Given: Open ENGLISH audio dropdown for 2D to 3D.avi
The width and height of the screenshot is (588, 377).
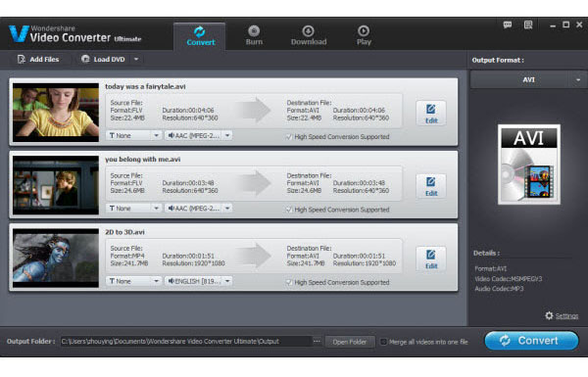Looking at the screenshot, I should click(x=198, y=281).
